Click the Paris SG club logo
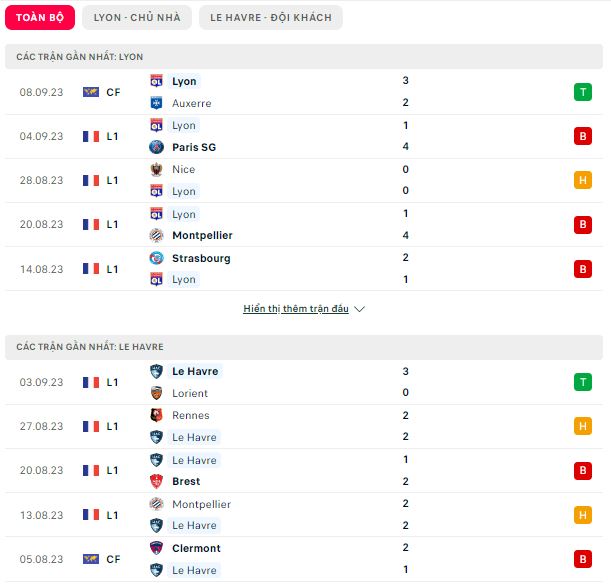The width and height of the screenshot is (611, 584). pos(156,147)
